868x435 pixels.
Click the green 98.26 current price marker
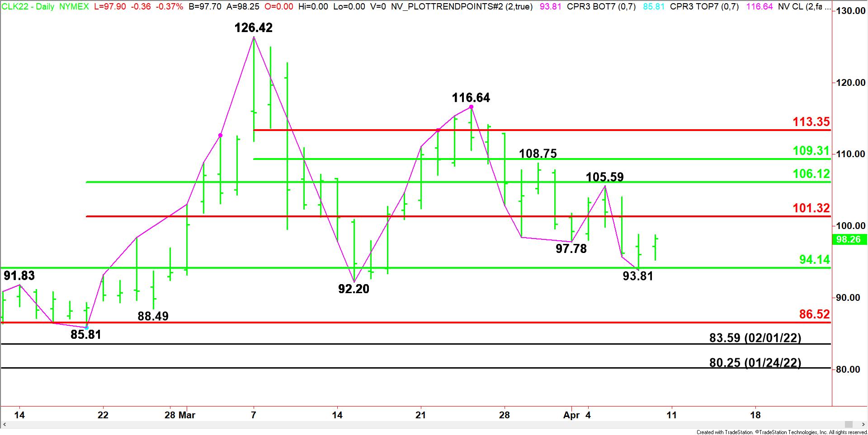pyautogui.click(x=849, y=239)
